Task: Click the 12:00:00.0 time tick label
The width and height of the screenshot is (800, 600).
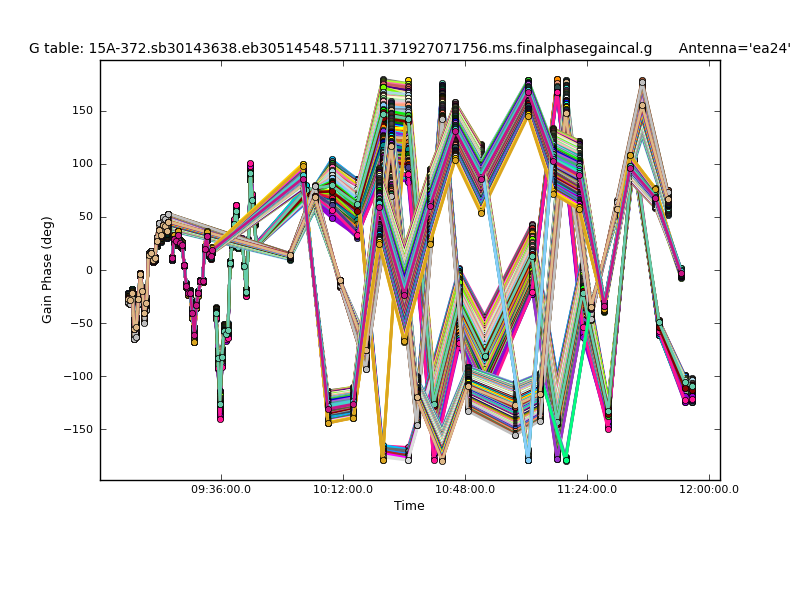Action: 709,489
